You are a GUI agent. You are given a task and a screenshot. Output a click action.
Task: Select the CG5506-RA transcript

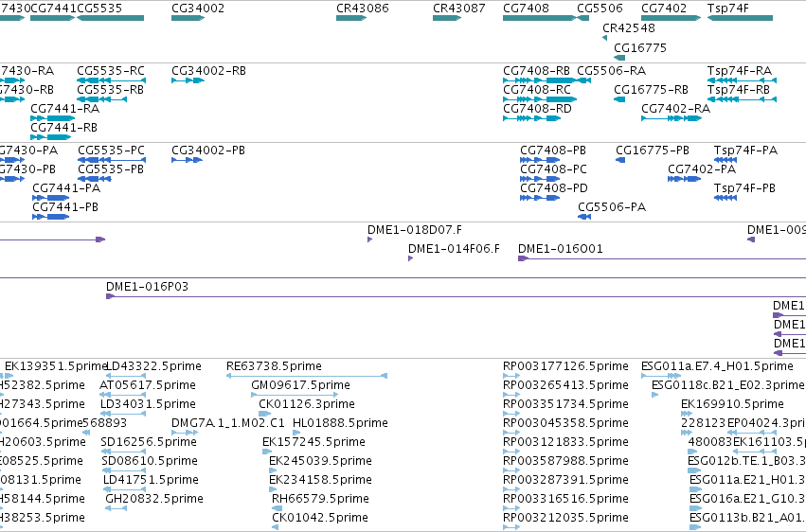click(x=582, y=80)
